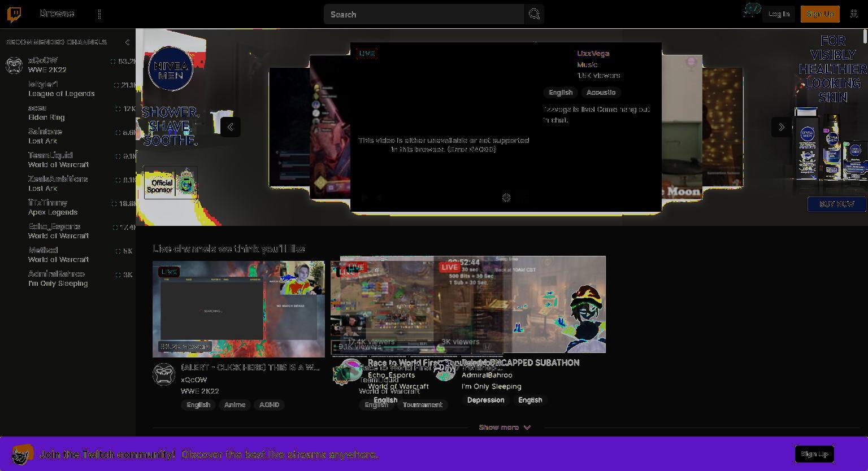
Task: Open the three-dot more menu beside Browse
Action: (x=99, y=14)
